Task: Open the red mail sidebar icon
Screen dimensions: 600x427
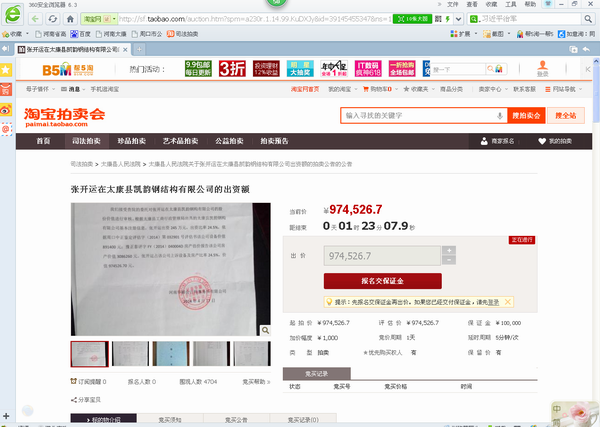Action: pyautogui.click(x=6, y=90)
